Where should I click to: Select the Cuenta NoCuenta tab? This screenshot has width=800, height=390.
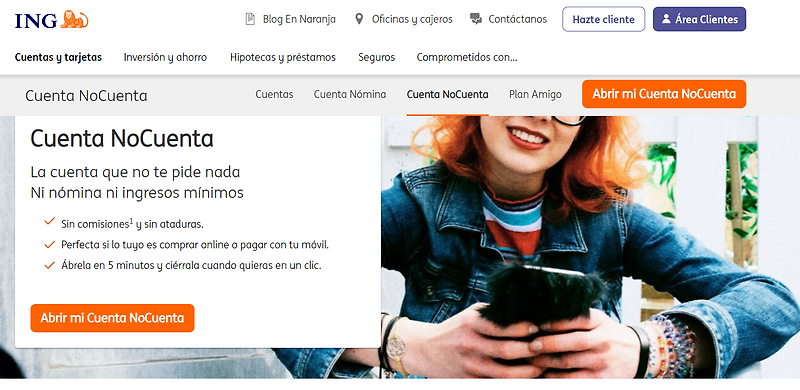447,94
